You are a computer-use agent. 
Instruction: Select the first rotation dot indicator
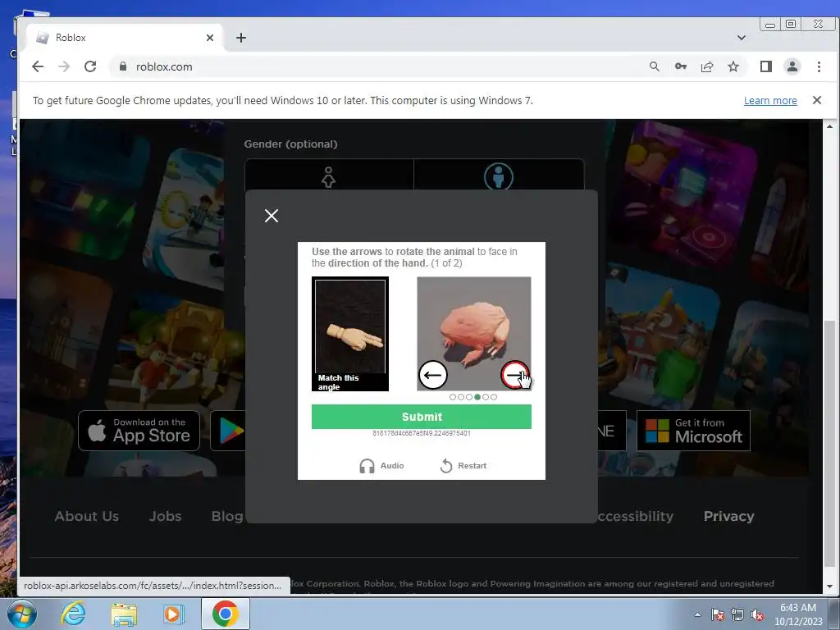pyautogui.click(x=453, y=397)
